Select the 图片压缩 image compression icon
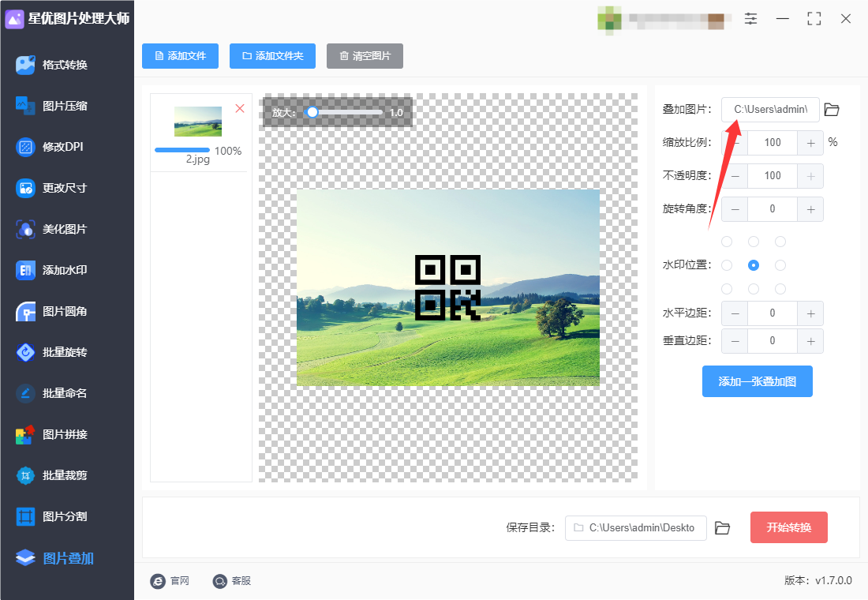The height and width of the screenshot is (600, 868). click(25, 106)
